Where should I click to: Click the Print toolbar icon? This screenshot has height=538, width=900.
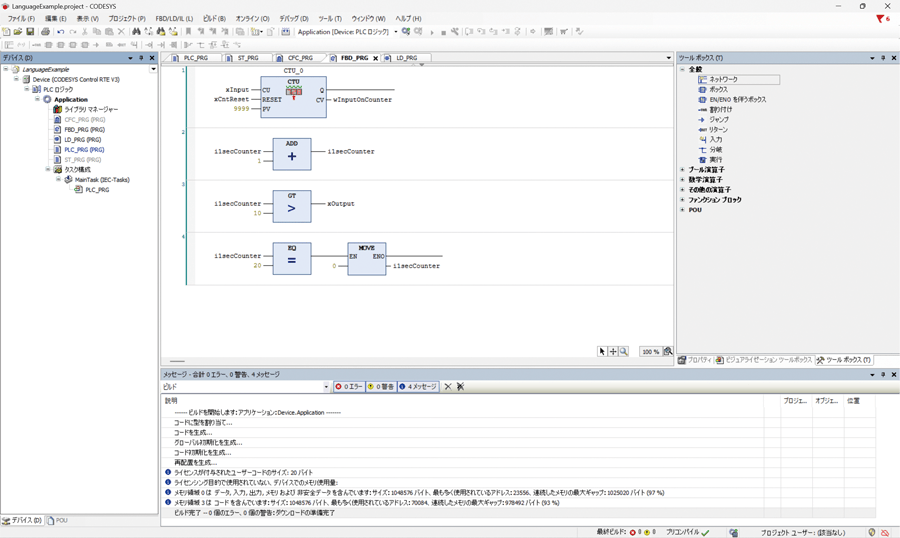point(45,32)
